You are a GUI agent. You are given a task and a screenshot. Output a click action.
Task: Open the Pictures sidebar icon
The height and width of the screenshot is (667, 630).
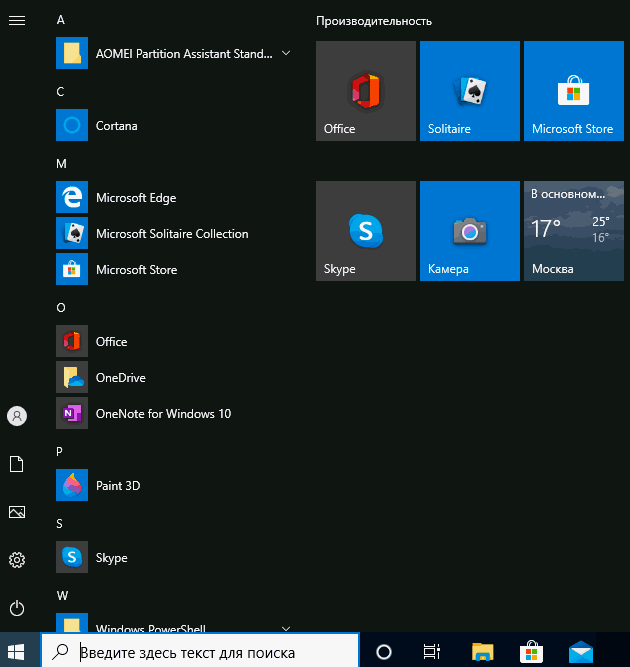pyautogui.click(x=17, y=512)
